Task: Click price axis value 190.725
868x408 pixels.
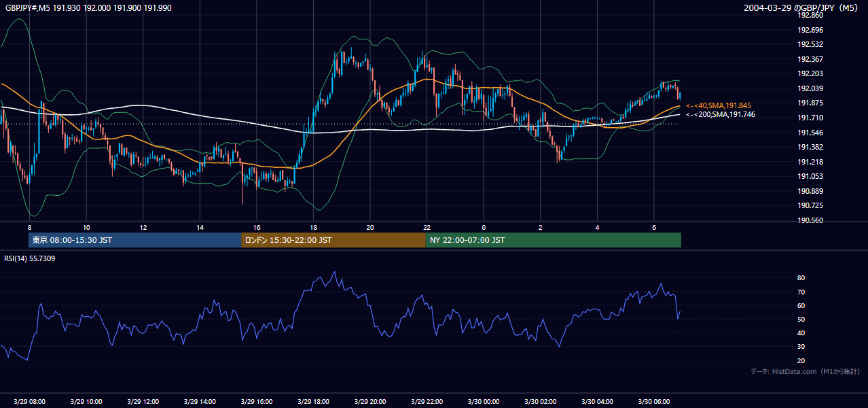Action: point(811,205)
